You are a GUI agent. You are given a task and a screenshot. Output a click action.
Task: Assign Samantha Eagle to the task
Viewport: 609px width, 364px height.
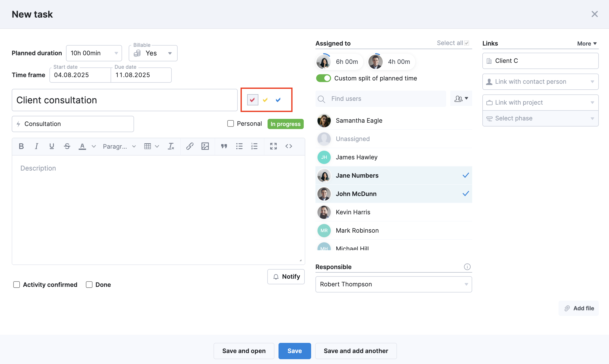pyautogui.click(x=394, y=120)
